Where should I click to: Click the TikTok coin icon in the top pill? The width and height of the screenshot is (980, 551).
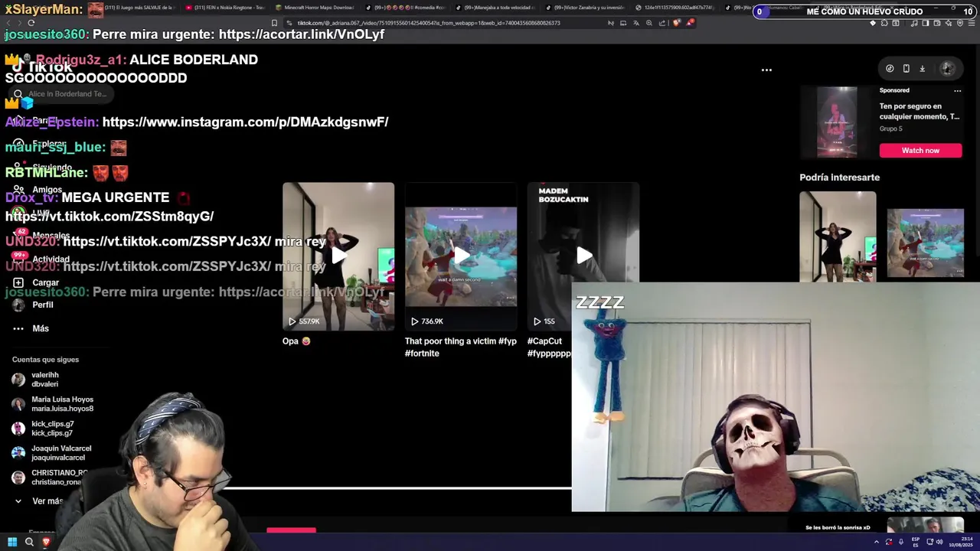pos(890,68)
